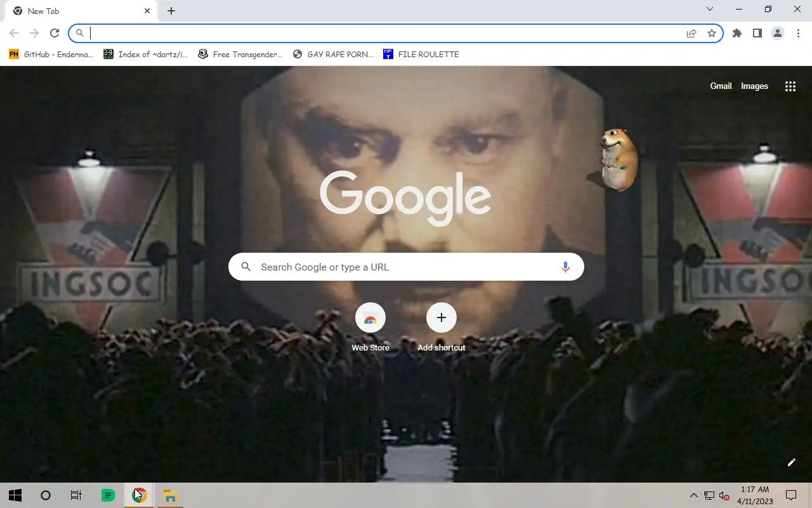Open Google Images link
812x508 pixels.
click(x=754, y=86)
